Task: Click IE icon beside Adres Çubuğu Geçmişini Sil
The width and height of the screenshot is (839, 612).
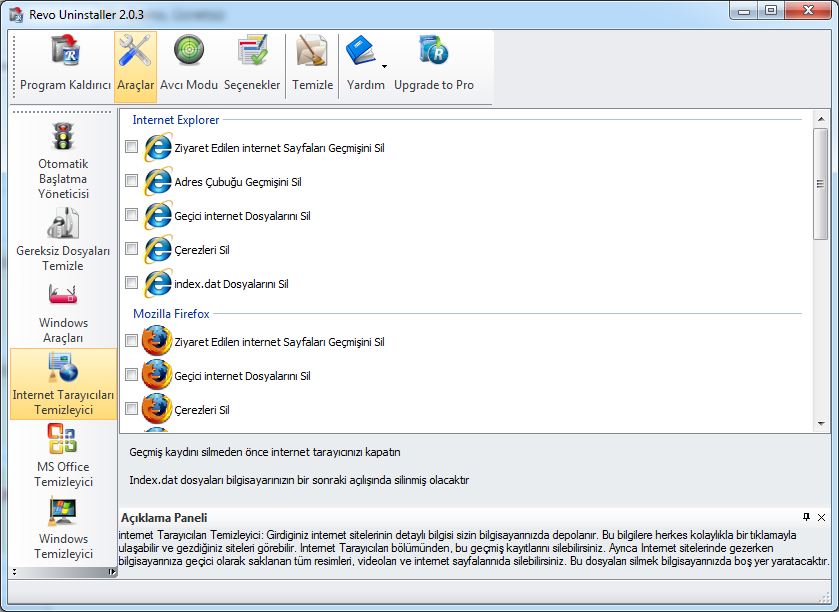Action: pos(158,181)
